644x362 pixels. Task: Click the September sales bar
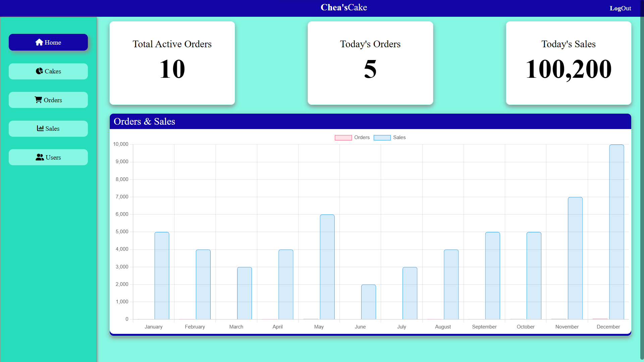[x=492, y=276]
